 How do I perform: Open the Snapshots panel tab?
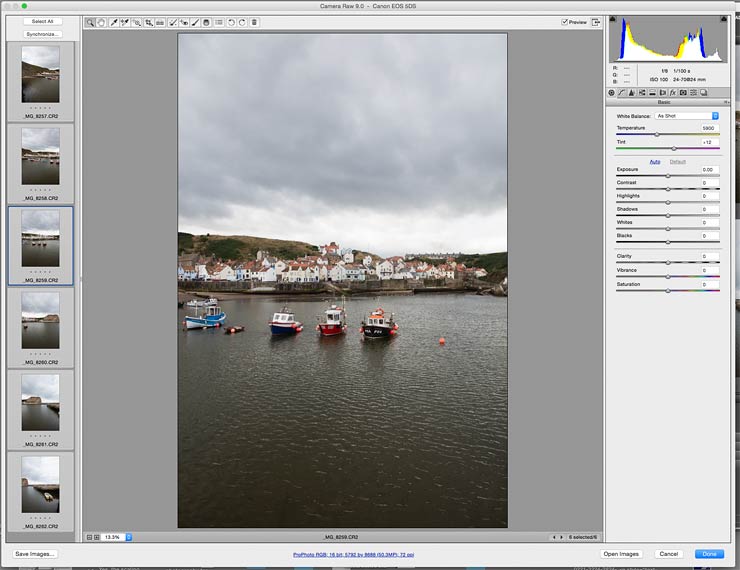pos(704,93)
